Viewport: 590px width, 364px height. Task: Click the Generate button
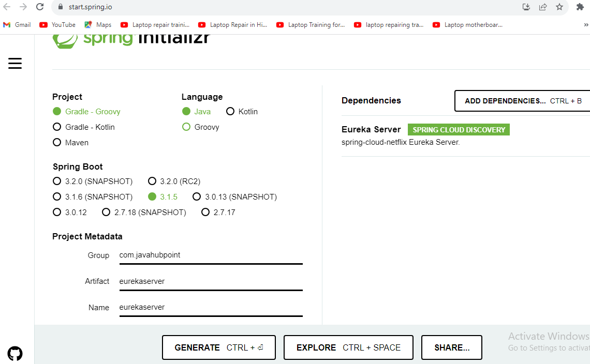tap(218, 347)
